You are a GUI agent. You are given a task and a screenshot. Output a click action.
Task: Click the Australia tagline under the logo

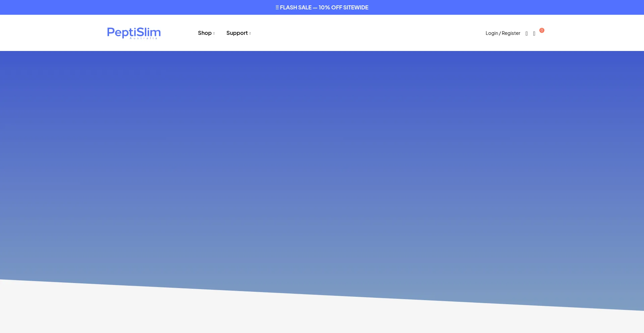143,38
